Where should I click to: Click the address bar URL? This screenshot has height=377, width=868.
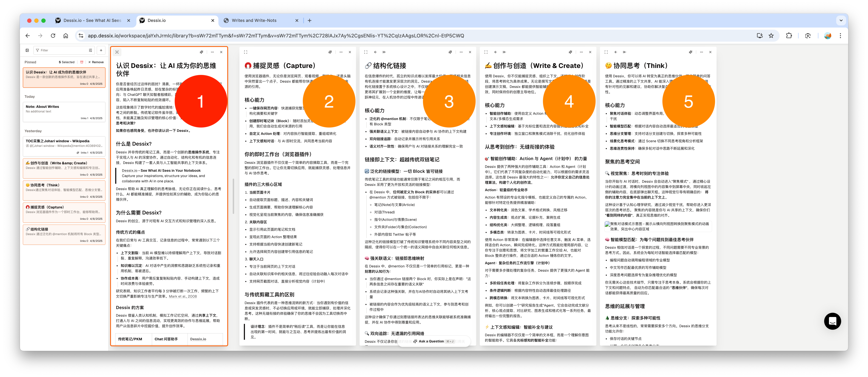pos(276,36)
